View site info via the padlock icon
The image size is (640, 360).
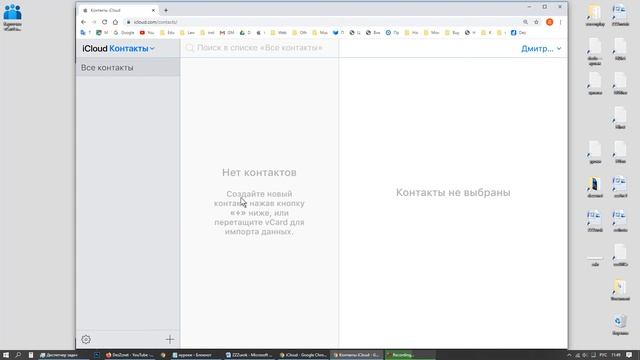point(128,22)
